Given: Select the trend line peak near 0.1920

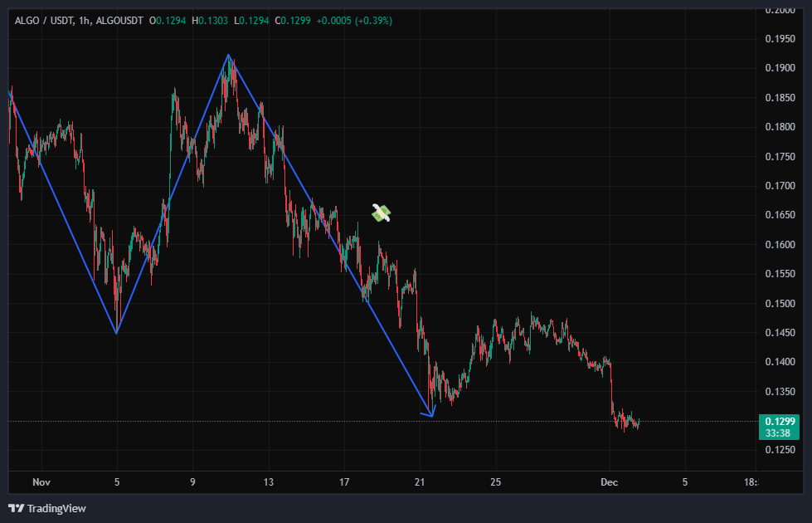Looking at the screenshot, I should point(228,55).
